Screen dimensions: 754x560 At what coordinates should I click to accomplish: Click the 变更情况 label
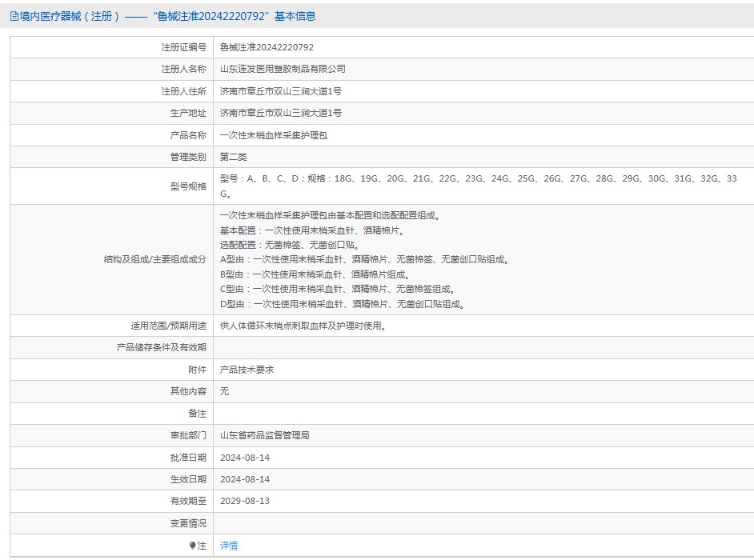coord(188,523)
